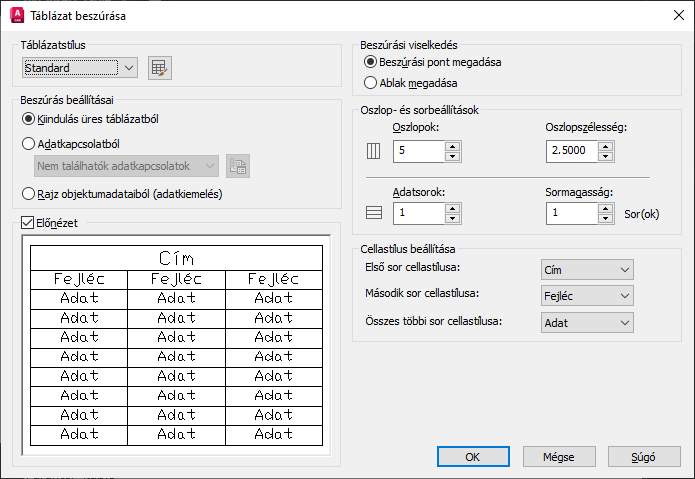Open the table style dialog launcher icon
695x479 pixels.
(x=160, y=68)
